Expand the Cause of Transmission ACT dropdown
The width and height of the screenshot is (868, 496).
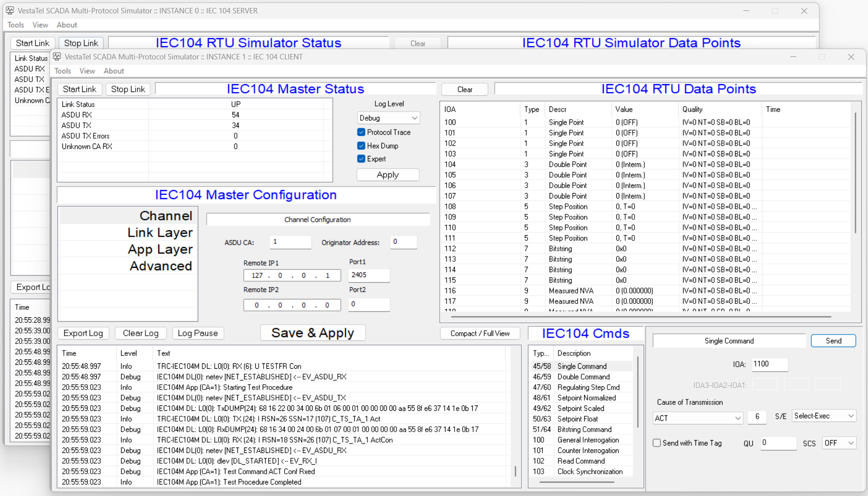[x=697, y=418]
